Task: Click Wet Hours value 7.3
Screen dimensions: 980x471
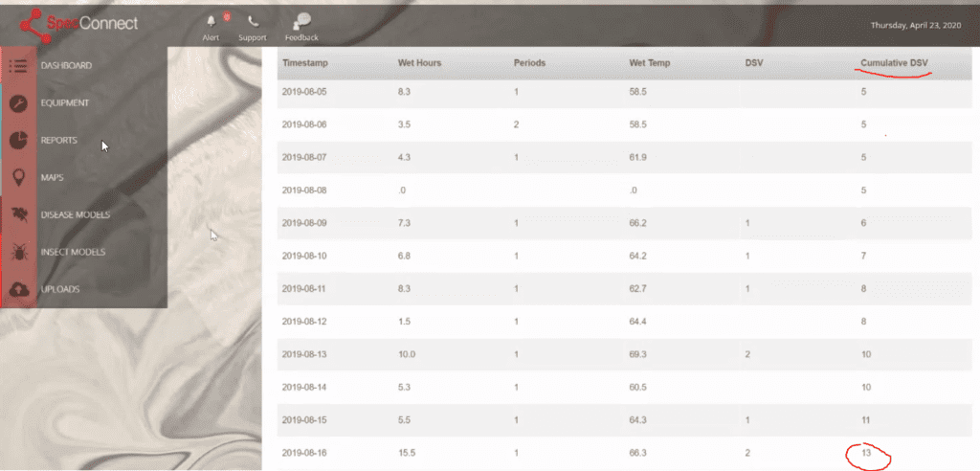Action: (404, 223)
